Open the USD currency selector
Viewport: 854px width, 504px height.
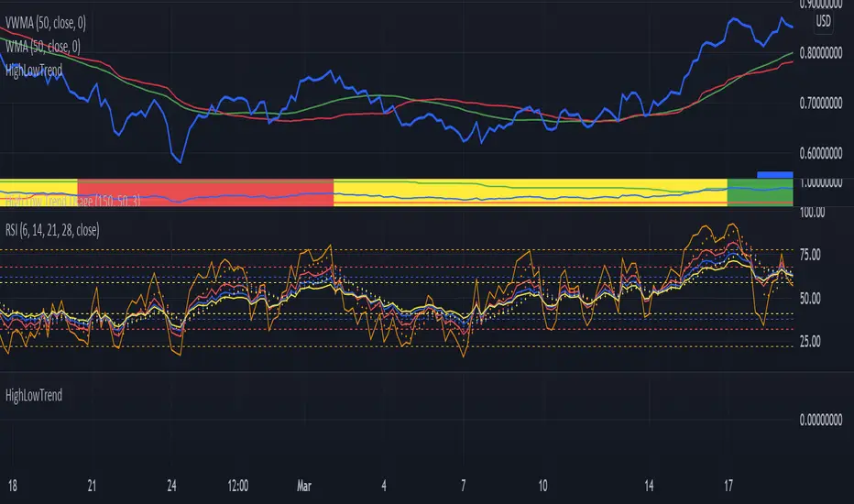(823, 21)
